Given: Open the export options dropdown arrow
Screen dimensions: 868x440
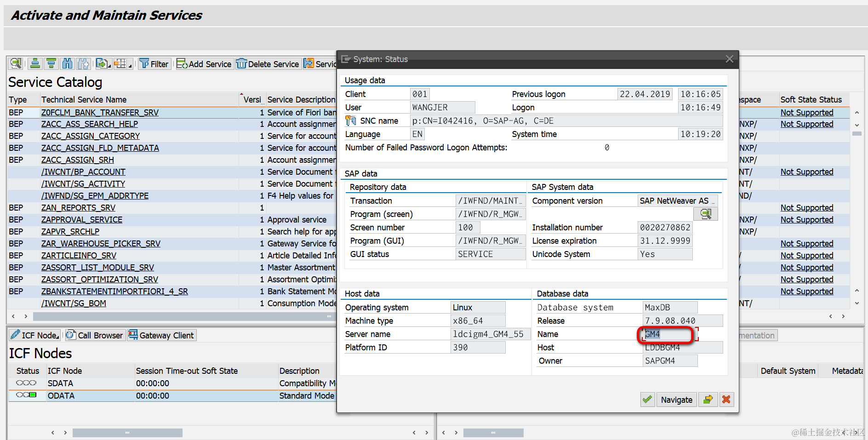Looking at the screenshot, I should click(109, 66).
